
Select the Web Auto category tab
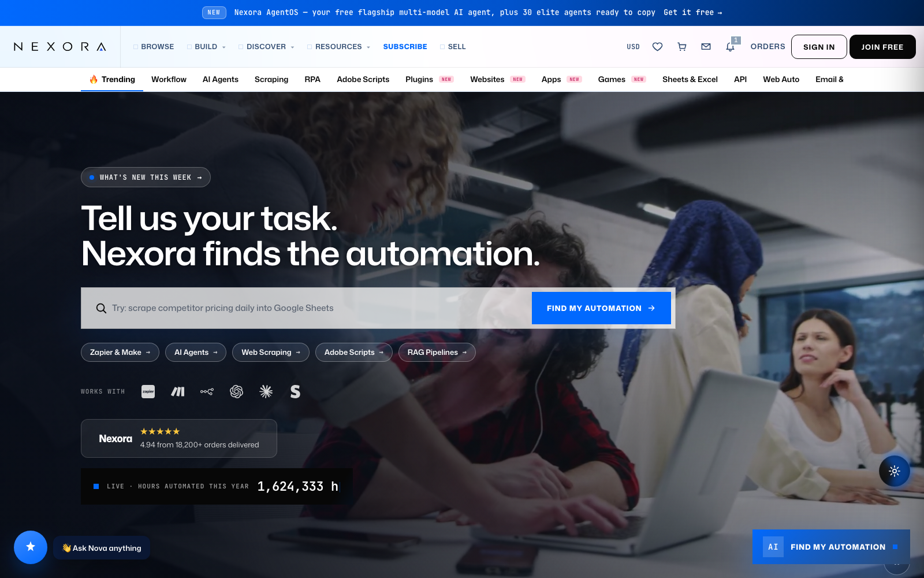coord(781,80)
